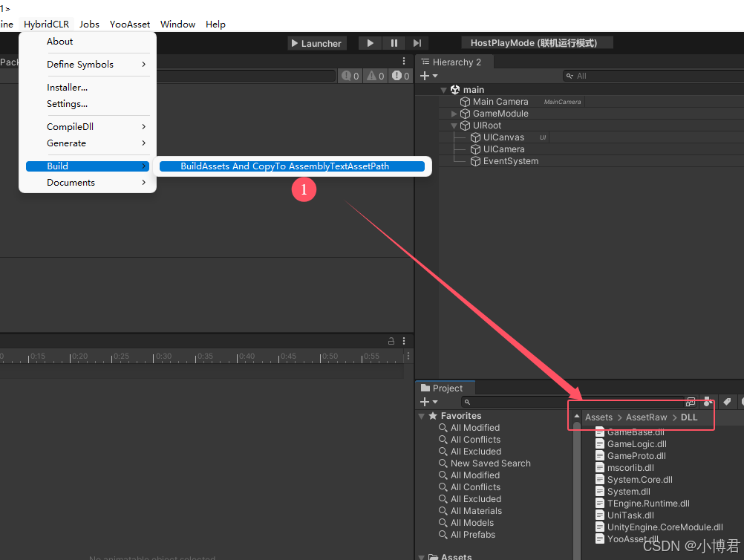
Task: Open Installer... from menu
Action: (88, 88)
